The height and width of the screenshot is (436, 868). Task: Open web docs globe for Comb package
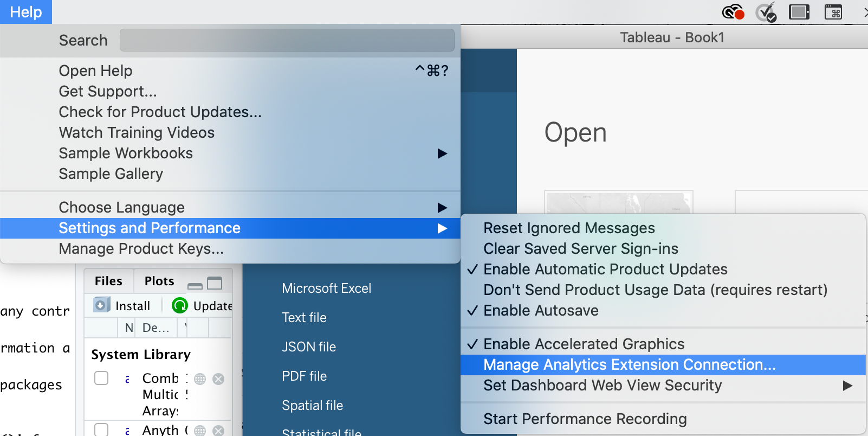click(200, 379)
